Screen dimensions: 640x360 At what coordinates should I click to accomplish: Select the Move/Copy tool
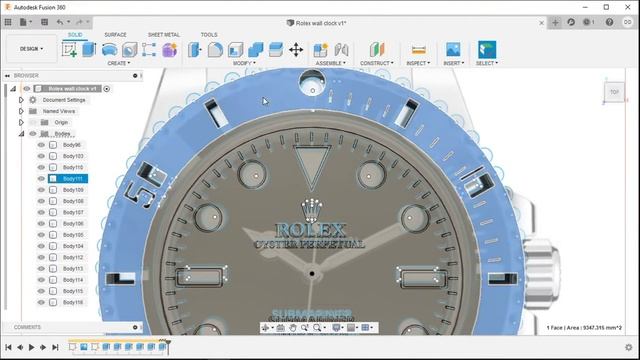[x=296, y=50]
